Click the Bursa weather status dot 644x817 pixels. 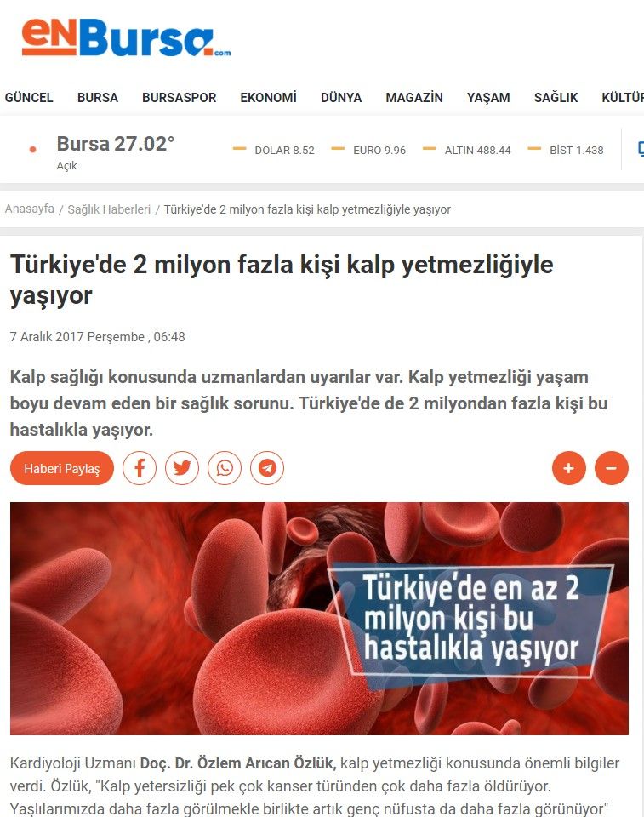[33, 150]
